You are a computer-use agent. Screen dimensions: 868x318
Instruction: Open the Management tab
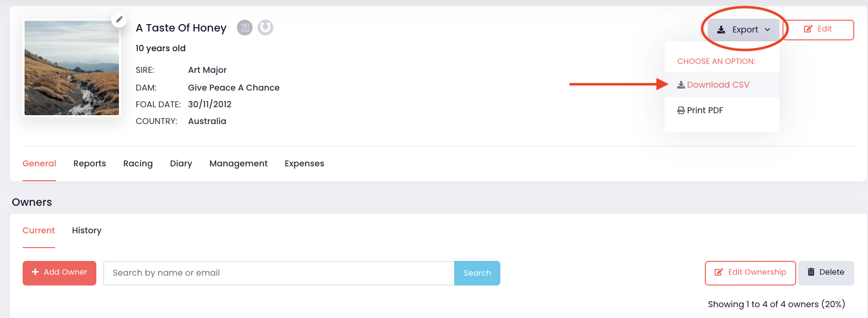(238, 163)
